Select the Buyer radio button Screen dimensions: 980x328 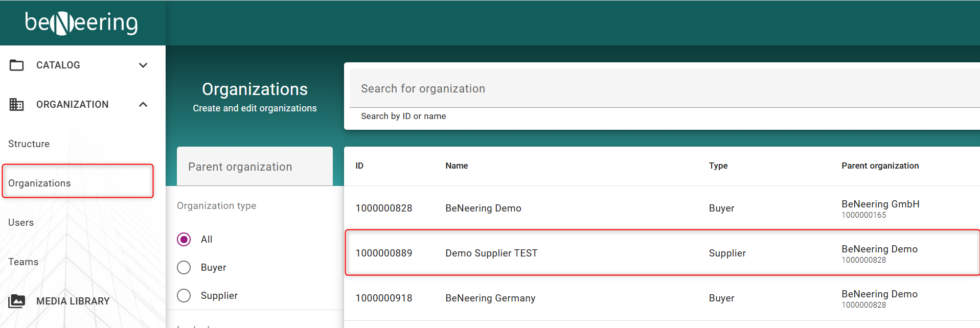pyautogui.click(x=184, y=268)
